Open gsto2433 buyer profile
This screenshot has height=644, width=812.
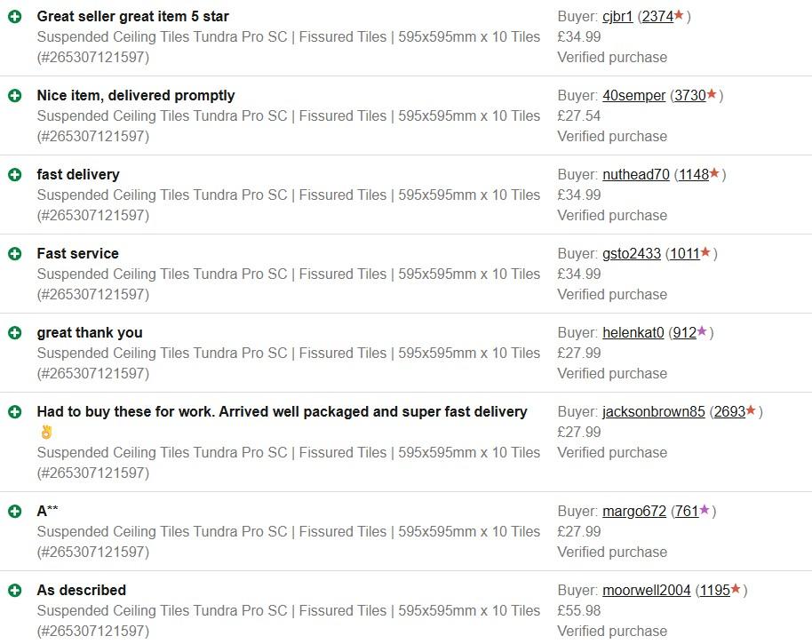click(x=632, y=253)
